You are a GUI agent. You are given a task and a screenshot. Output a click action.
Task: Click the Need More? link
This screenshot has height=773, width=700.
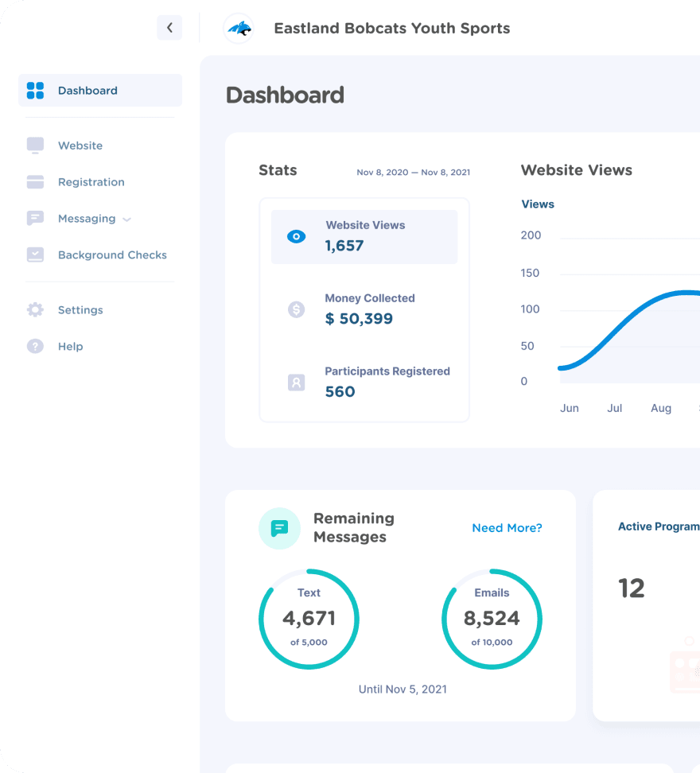[507, 528]
